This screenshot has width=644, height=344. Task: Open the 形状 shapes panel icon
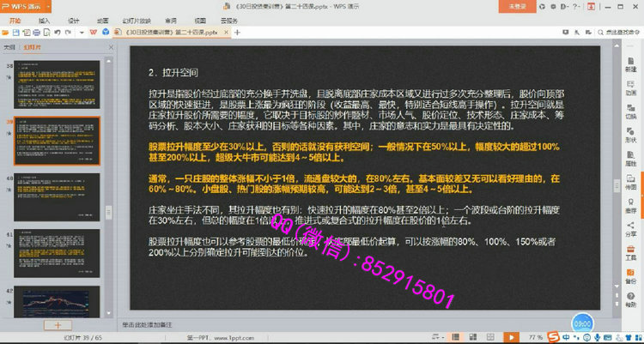[630, 135]
